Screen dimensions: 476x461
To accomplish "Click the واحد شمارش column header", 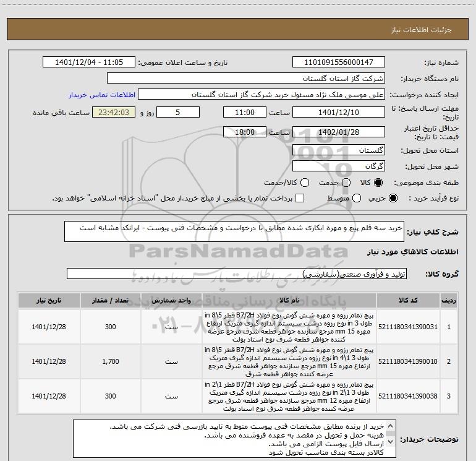I will pyautogui.click(x=171, y=301).
